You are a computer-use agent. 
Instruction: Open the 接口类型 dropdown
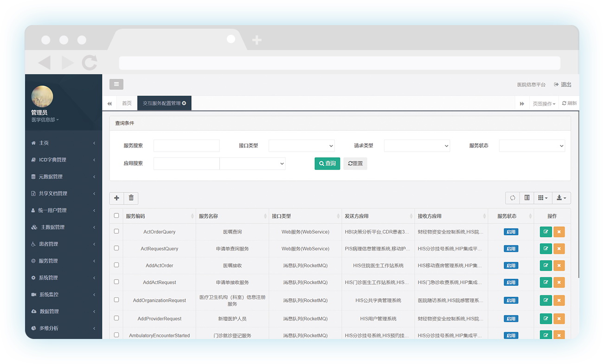(x=301, y=146)
